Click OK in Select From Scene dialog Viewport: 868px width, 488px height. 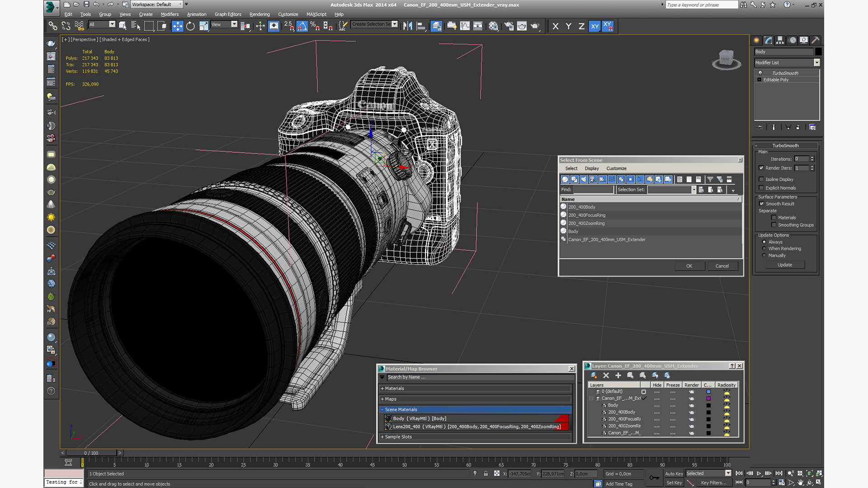pos(689,266)
